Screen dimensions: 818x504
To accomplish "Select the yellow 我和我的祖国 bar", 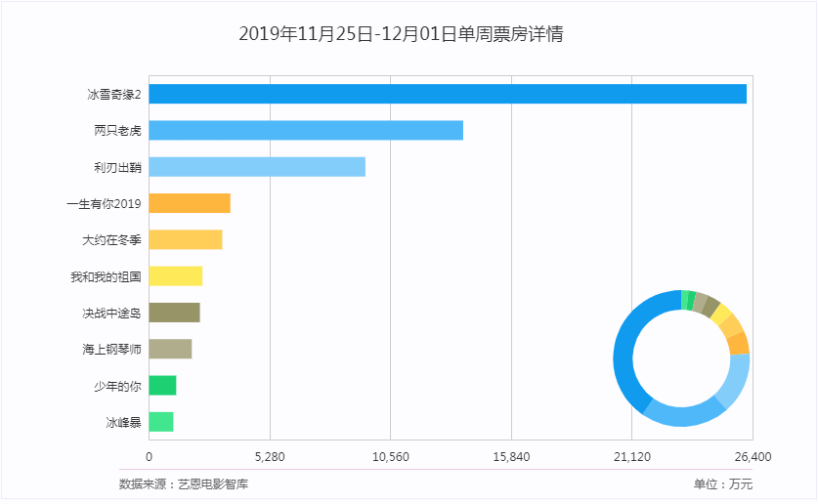I will coord(176,276).
